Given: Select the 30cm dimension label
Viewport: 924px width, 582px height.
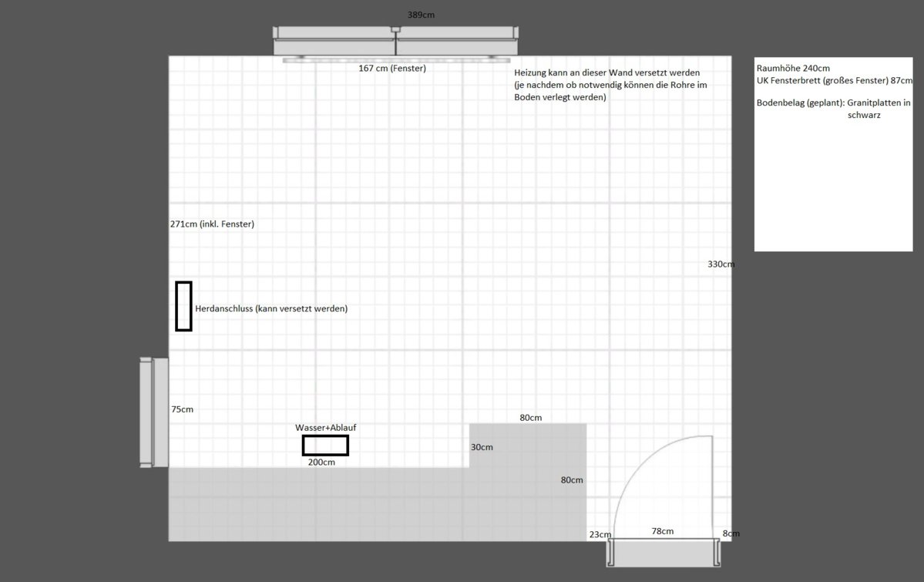Looking at the screenshot, I should tap(482, 447).
